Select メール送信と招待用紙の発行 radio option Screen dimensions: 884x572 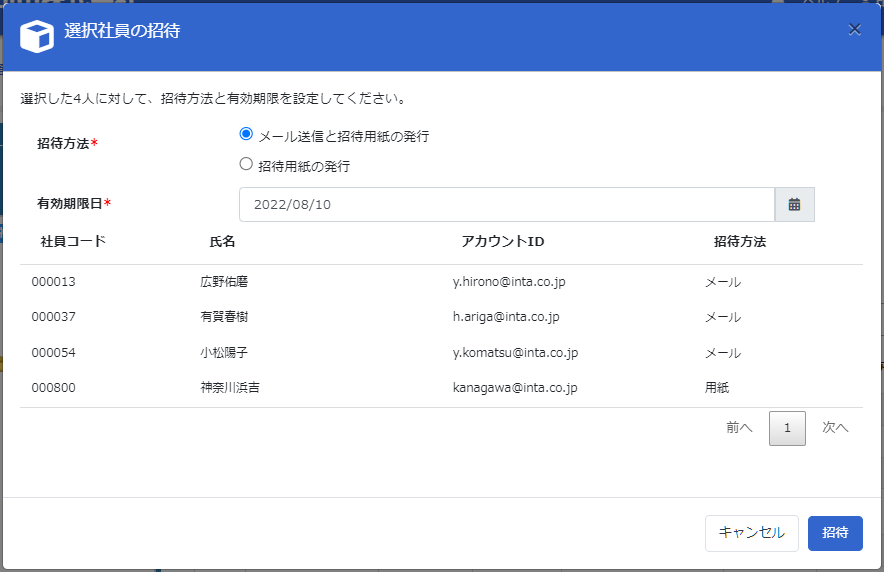[x=246, y=135]
